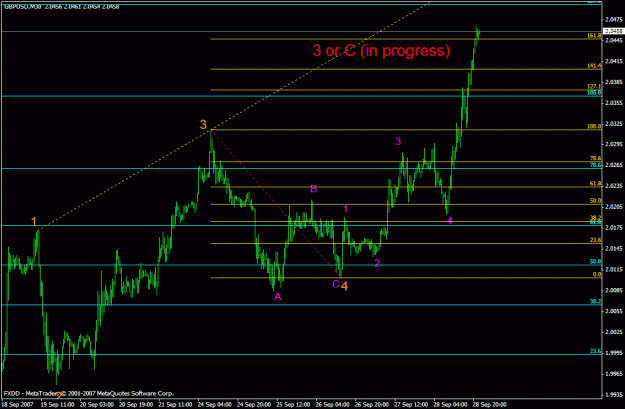625x409 pixels.
Task: Select the magenta sub-wave 4 label
Action: coord(450,221)
